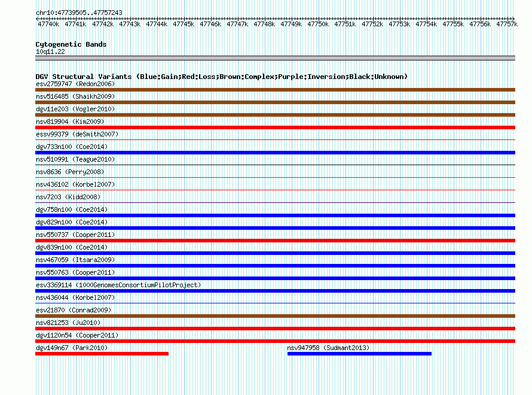The image size is (532, 395).
Task: Click the gray 10q11.22 cytogenetic band bar
Action: tap(275, 58)
